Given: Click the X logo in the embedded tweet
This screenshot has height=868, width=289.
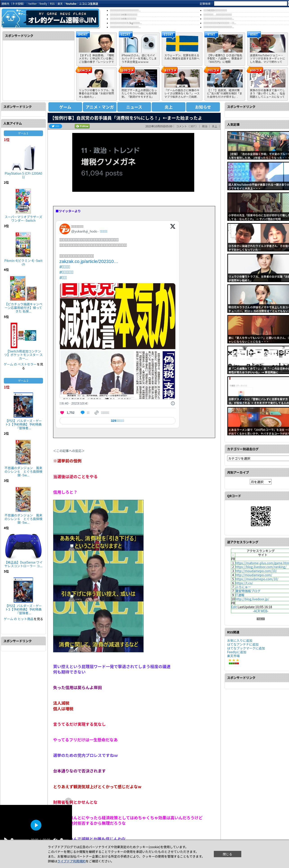Looking at the screenshot, I should pyautogui.click(x=173, y=226).
